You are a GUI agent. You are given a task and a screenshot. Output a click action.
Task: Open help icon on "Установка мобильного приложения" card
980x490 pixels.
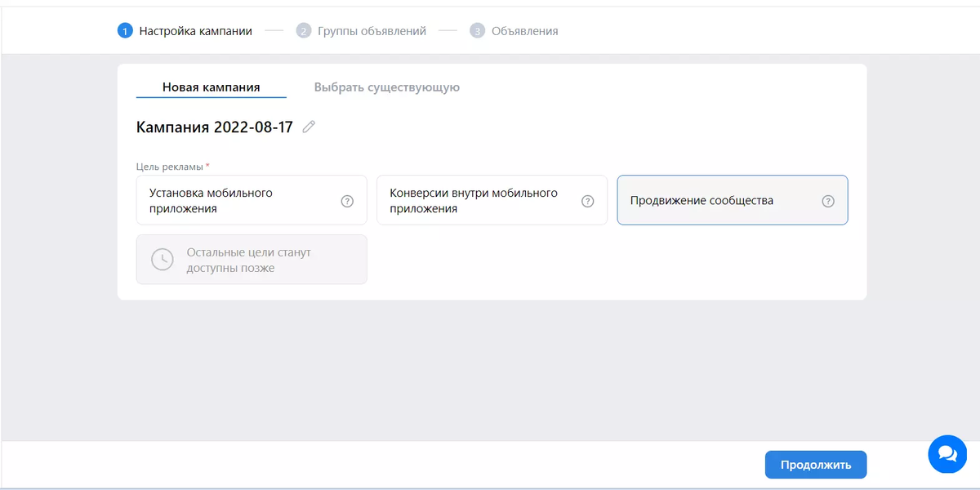click(347, 200)
